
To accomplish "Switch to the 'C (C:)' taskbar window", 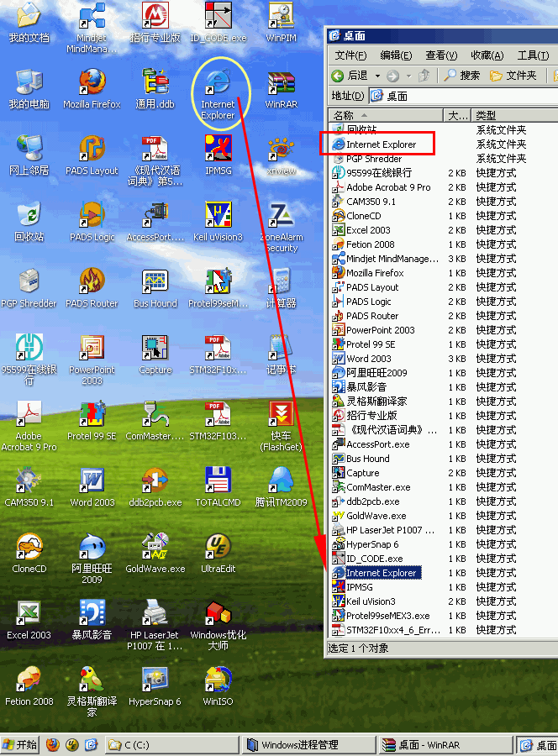I will [172, 745].
